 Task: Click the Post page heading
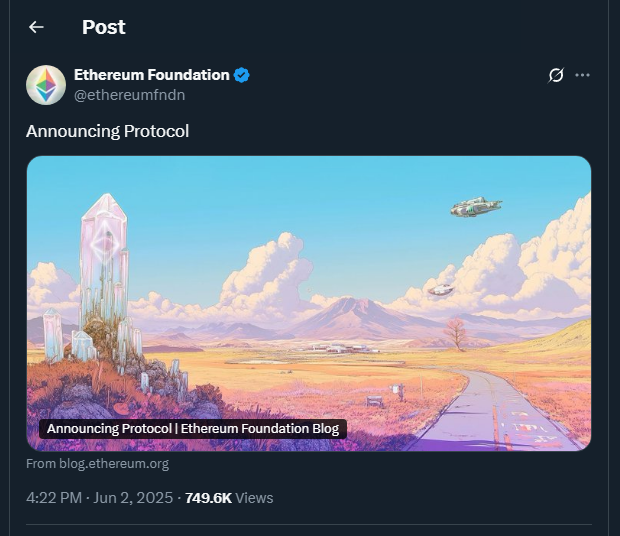tap(104, 27)
